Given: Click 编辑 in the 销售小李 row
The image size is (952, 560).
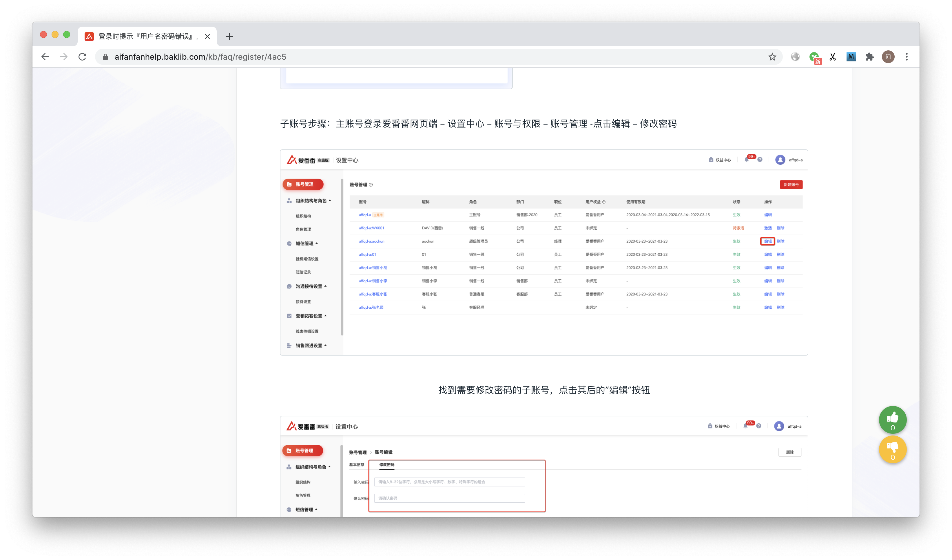Looking at the screenshot, I should [768, 281].
